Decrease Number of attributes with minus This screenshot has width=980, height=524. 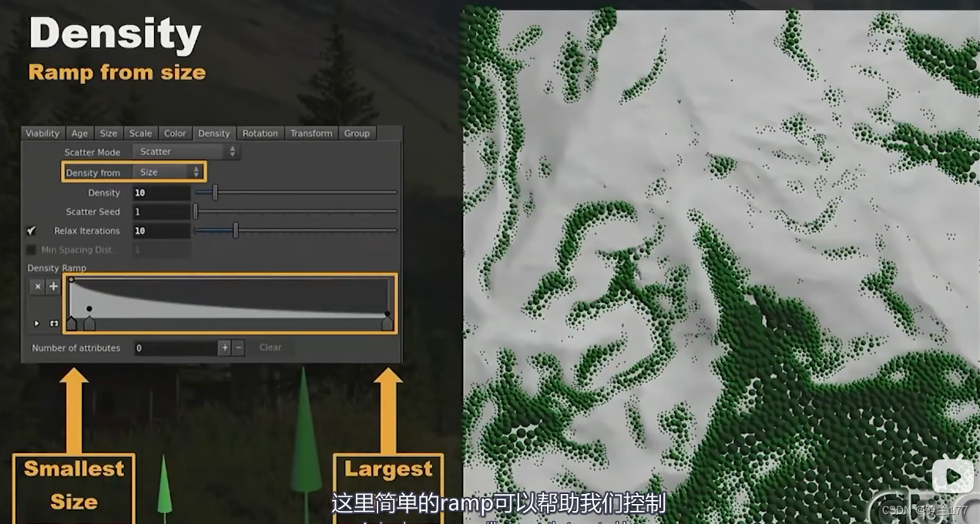(x=239, y=348)
